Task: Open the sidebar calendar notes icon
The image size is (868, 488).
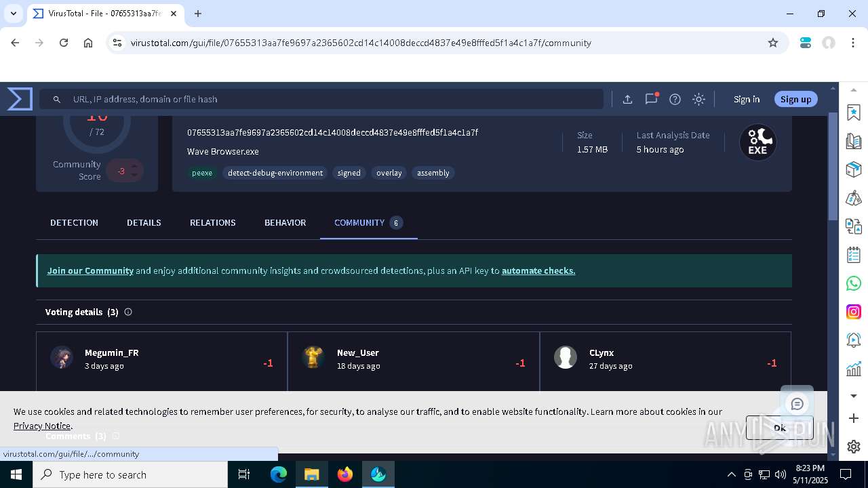Action: click(854, 255)
